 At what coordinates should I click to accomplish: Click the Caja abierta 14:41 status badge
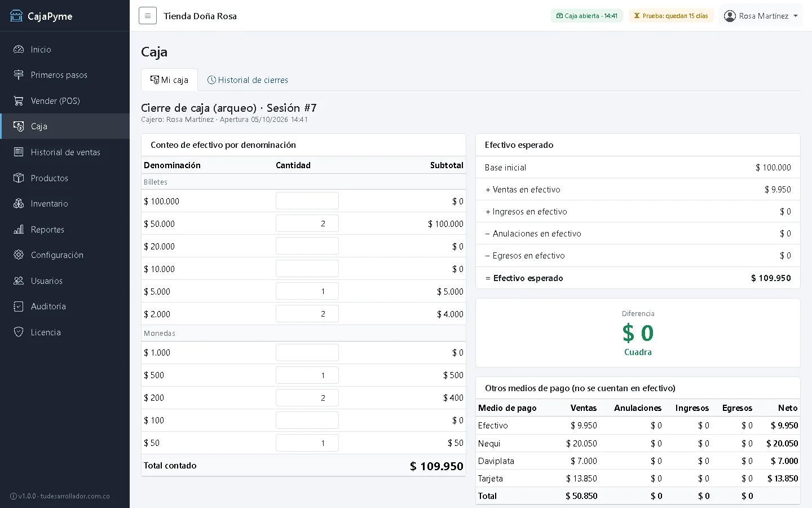(587, 16)
